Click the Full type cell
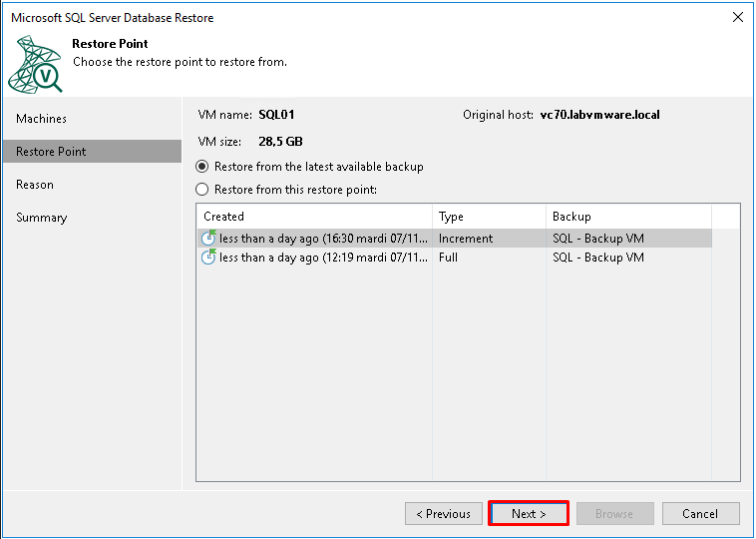 click(448, 258)
